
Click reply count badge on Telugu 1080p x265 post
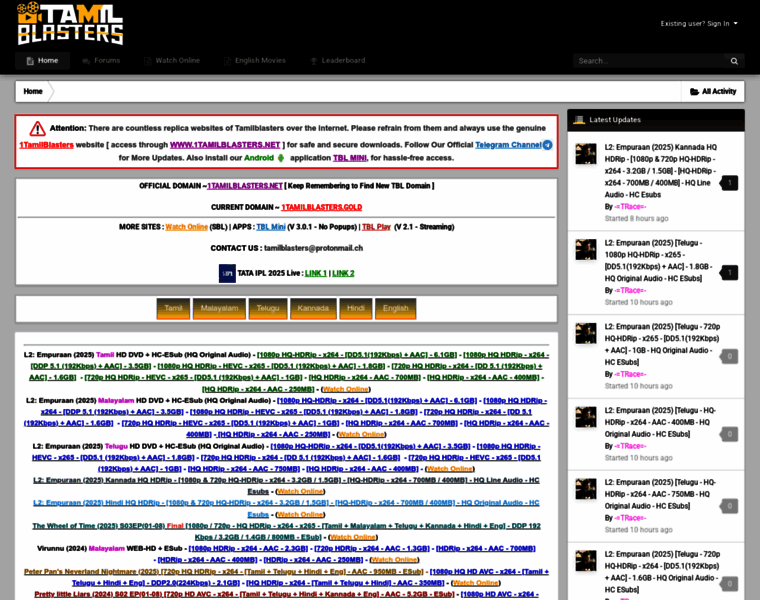point(729,272)
